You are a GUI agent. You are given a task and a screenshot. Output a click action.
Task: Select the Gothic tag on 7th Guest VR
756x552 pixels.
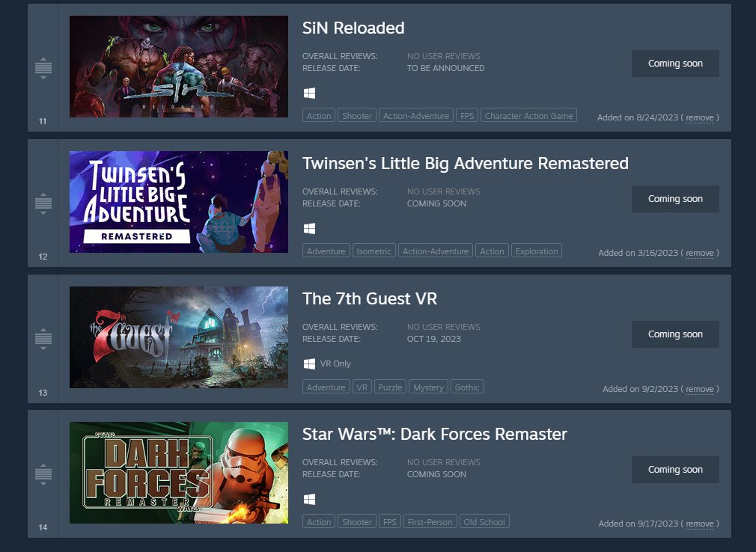click(x=467, y=387)
